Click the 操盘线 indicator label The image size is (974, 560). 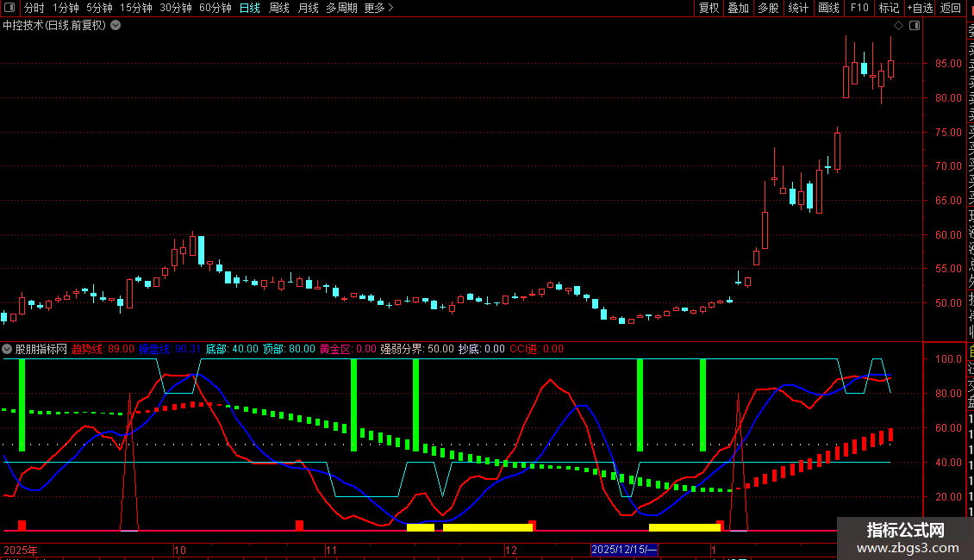coord(170,349)
